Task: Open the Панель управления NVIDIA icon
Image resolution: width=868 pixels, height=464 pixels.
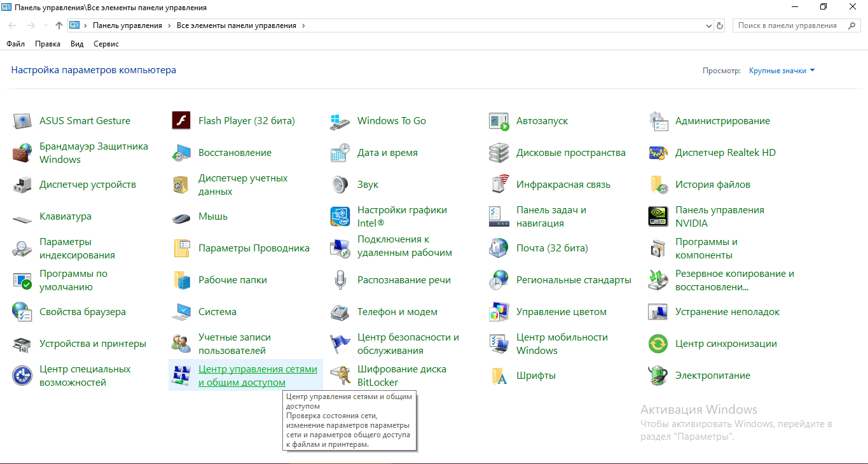Action: coord(659,216)
